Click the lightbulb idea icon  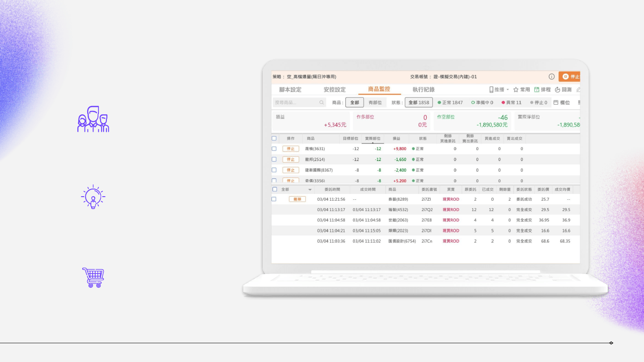pos(93,197)
